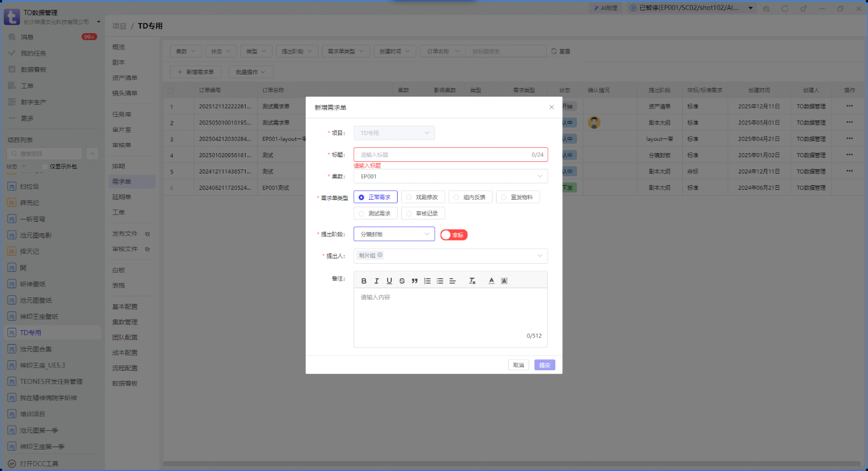This screenshot has height=471, width=868.
Task: Click the 标题 input field
Action: click(442, 155)
